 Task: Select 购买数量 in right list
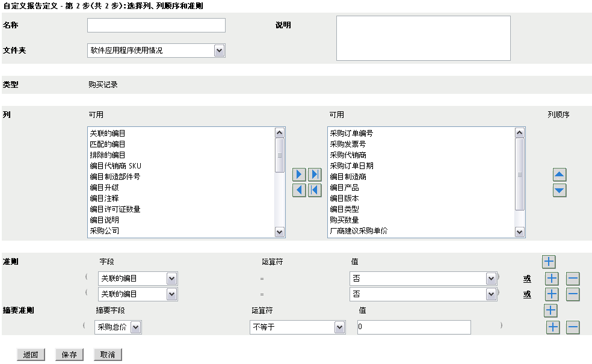click(421, 220)
